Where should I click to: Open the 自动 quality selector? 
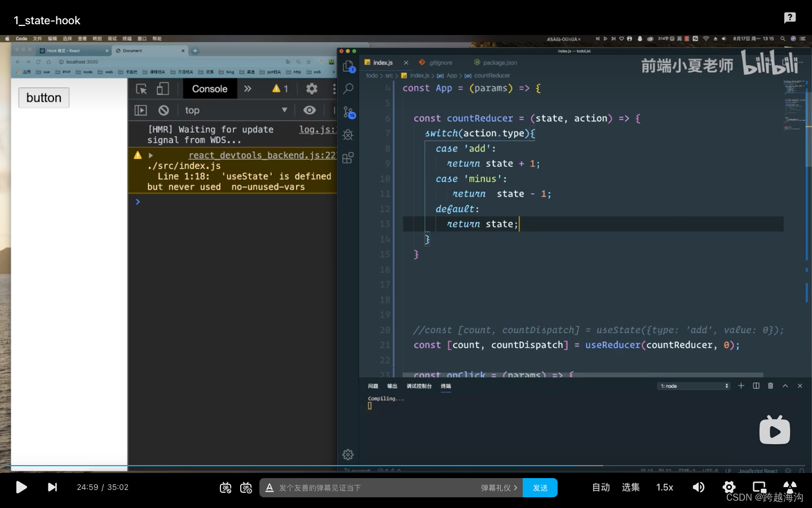pos(601,487)
